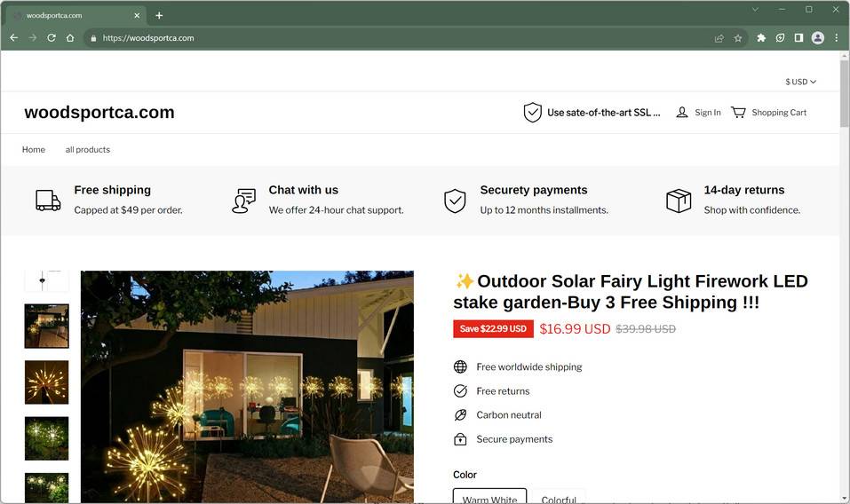Viewport: 850px width, 504px height.
Task: Click the page vertical scrollbar
Action: 844,277
